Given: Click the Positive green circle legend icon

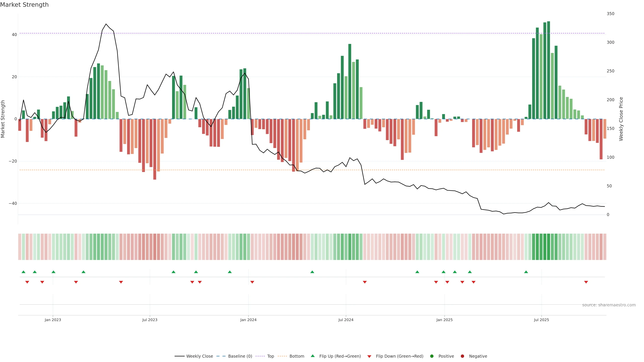Looking at the screenshot, I should tap(432, 356).
